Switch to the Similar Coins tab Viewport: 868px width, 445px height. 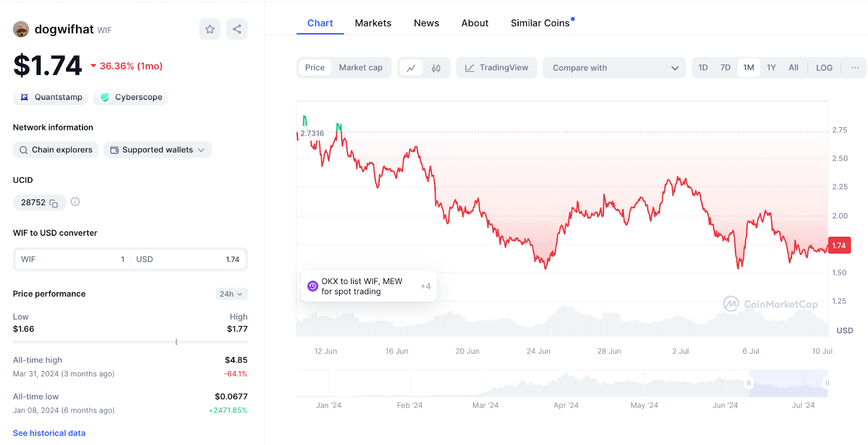click(x=540, y=23)
